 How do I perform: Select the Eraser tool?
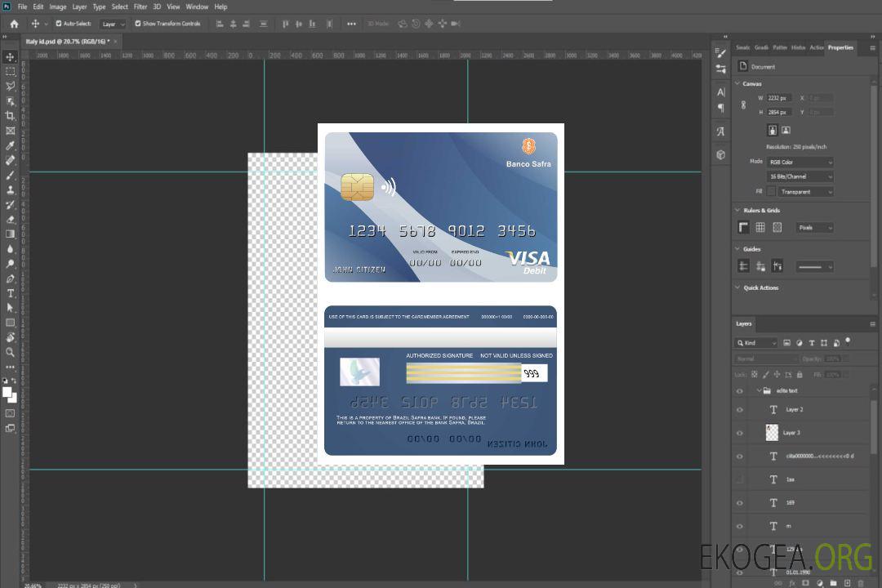coord(10,220)
